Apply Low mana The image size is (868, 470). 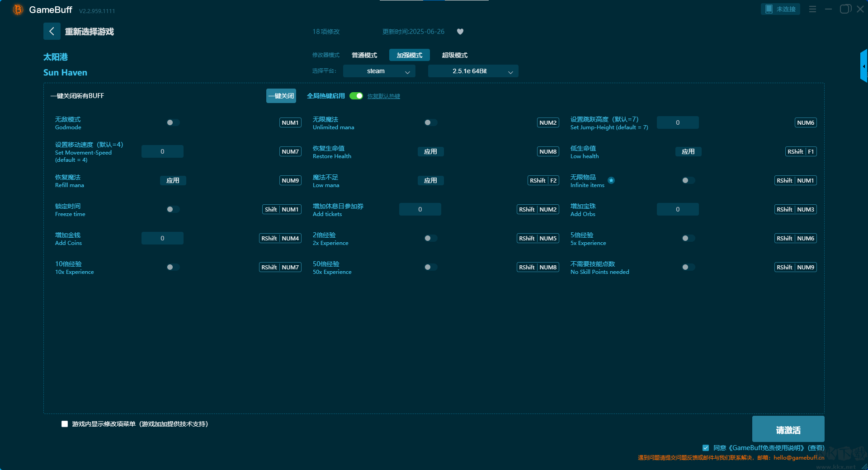[430, 180]
